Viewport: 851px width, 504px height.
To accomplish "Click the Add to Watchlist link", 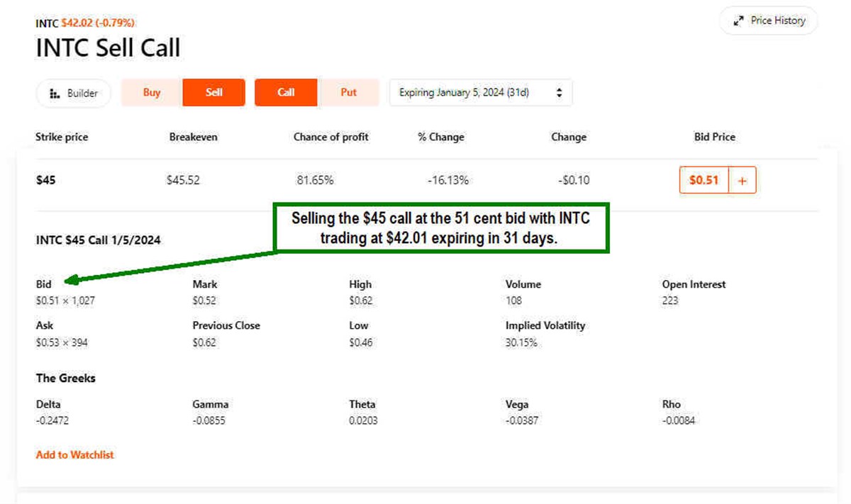I will coord(74,455).
